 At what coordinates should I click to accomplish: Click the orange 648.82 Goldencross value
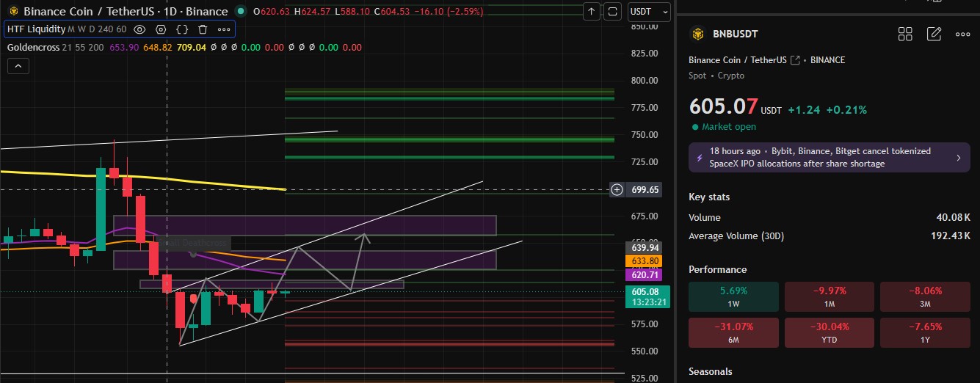(x=158, y=48)
